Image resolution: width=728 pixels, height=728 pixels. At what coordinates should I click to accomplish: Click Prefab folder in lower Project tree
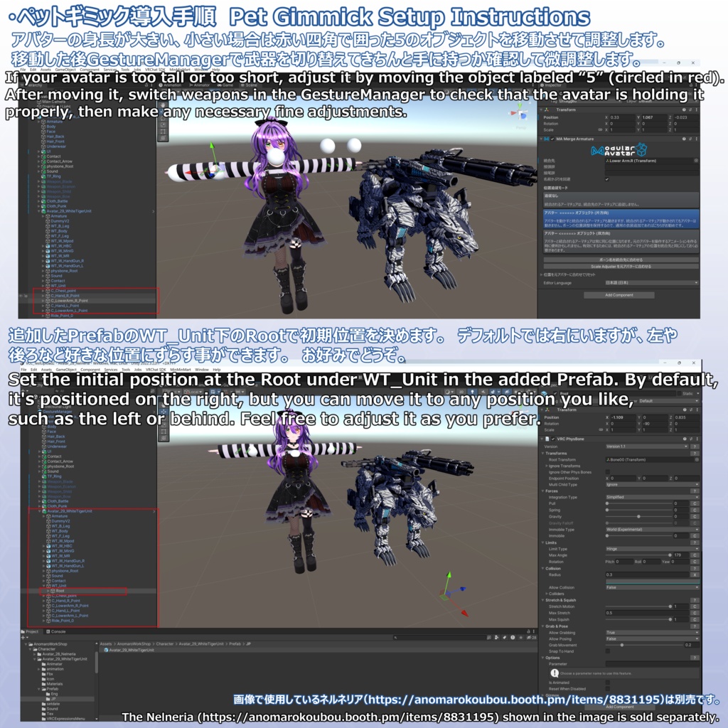click(x=49, y=689)
